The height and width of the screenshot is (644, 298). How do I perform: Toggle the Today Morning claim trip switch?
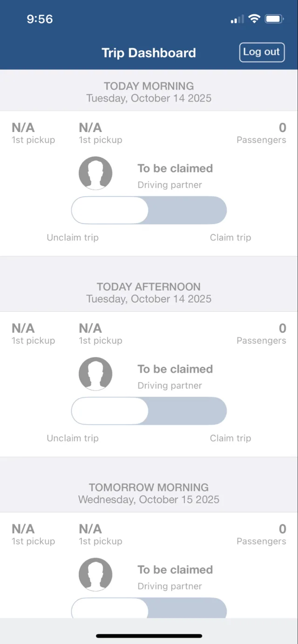(x=149, y=210)
